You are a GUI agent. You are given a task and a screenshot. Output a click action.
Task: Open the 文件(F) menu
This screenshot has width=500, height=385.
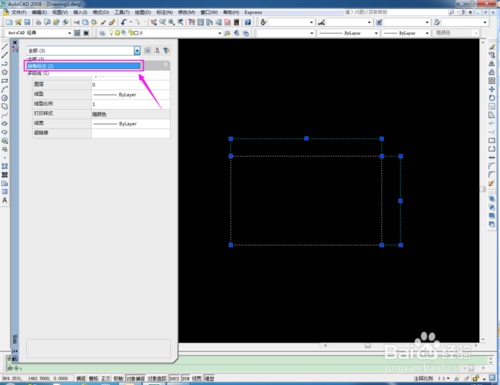(x=19, y=12)
